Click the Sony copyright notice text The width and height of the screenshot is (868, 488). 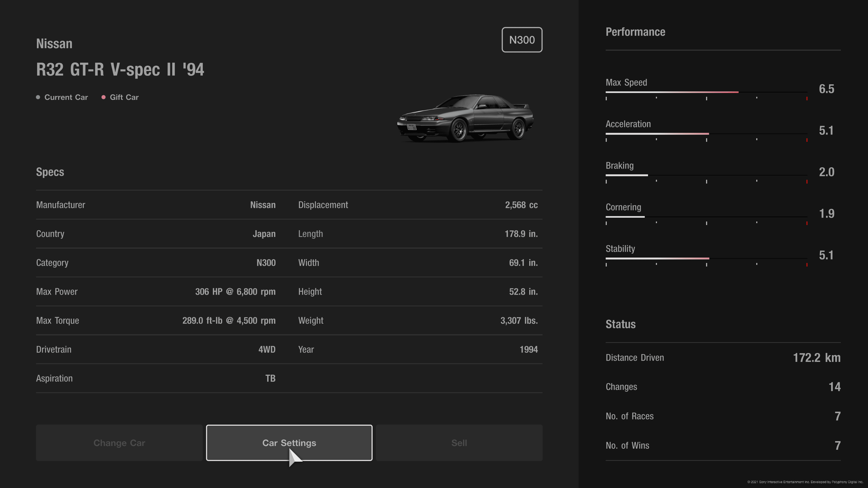(805, 482)
